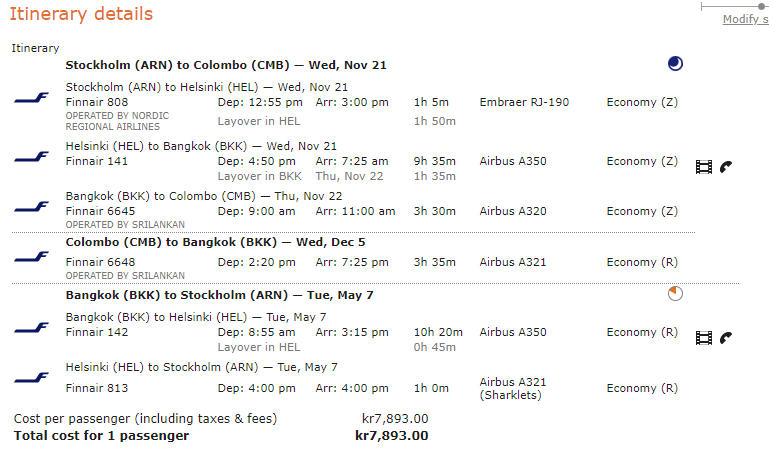Click the Finnair logo next to Finnair 6648
The width and height of the screenshot is (769, 457).
click(31, 258)
